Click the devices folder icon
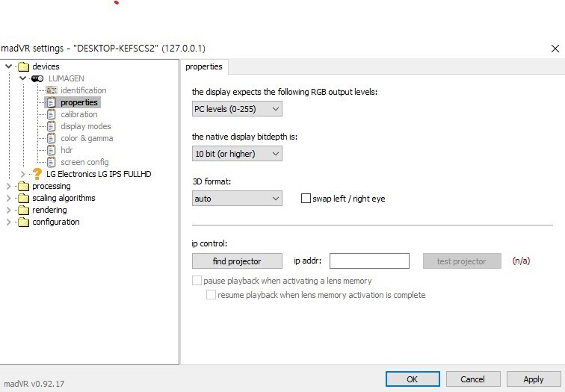This screenshot has height=392, width=565. click(23, 66)
